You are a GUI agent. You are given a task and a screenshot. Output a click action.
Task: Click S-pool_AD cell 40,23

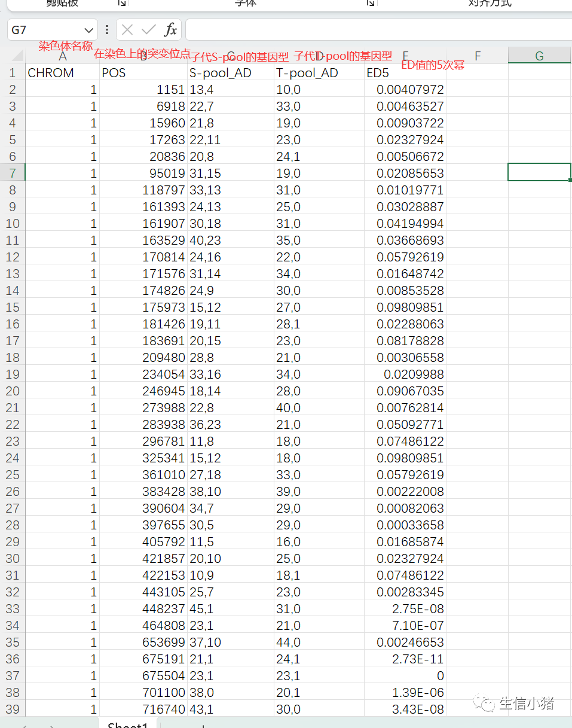coord(231,240)
